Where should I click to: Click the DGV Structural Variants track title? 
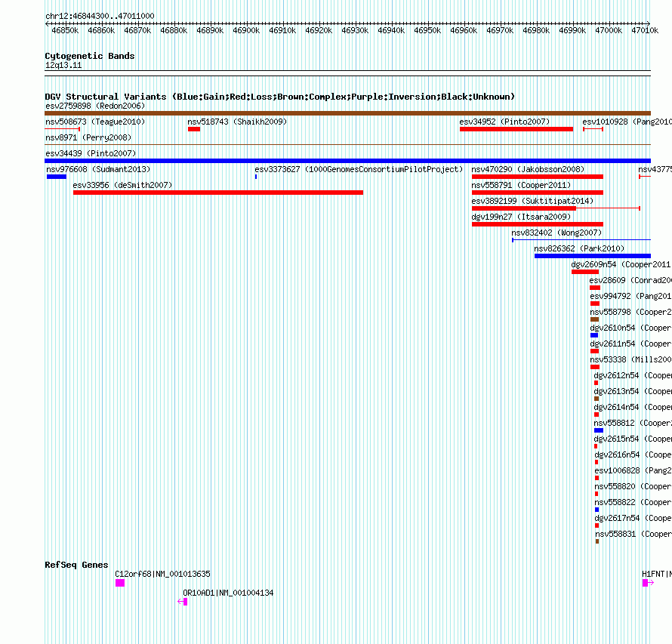coord(280,97)
